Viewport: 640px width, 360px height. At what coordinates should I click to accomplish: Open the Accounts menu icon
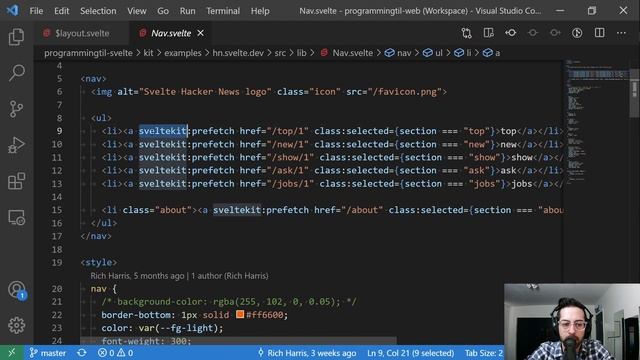(16, 290)
